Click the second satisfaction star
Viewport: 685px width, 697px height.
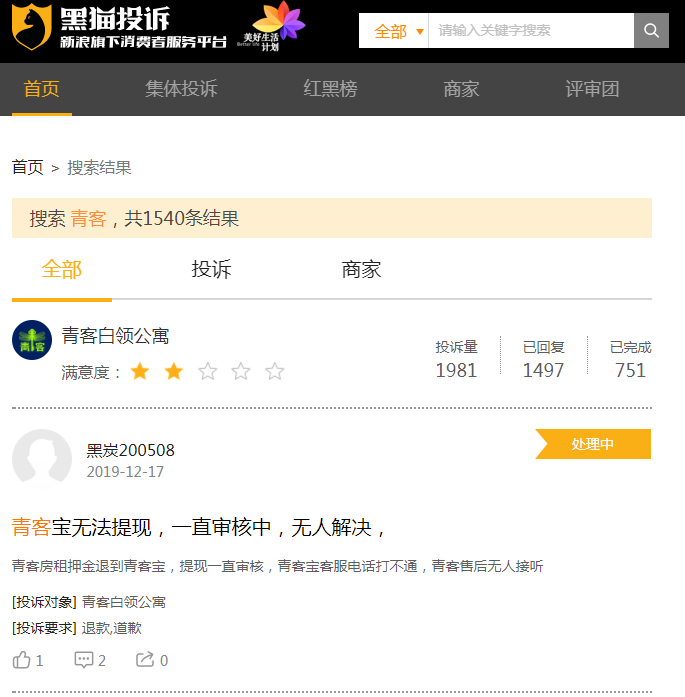(174, 371)
